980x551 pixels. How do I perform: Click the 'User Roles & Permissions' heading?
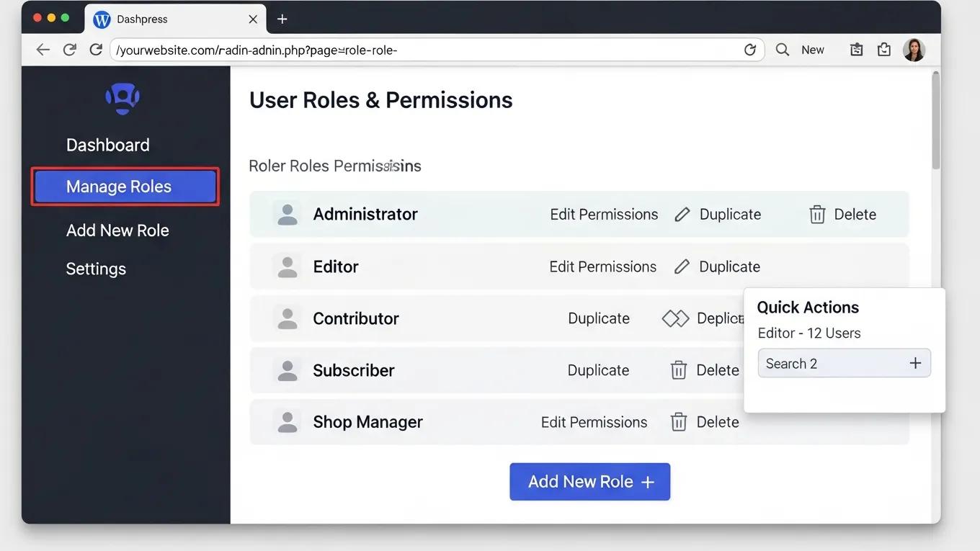(x=381, y=100)
